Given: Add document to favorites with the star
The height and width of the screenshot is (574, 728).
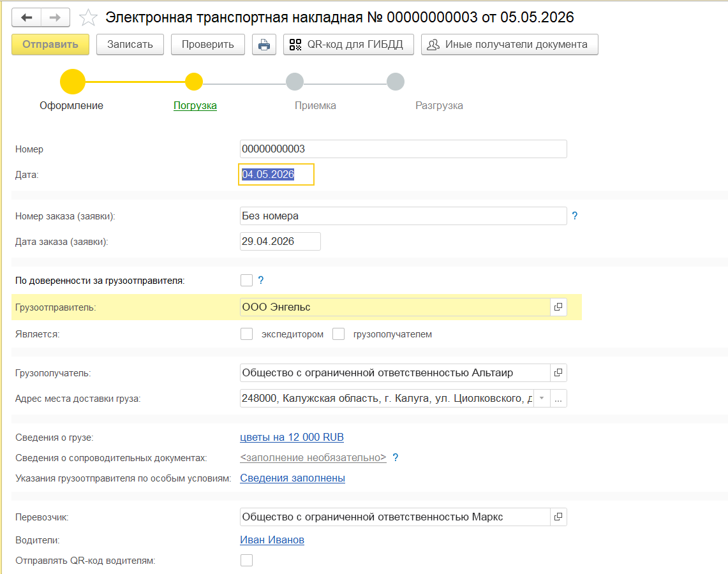Looking at the screenshot, I should [x=88, y=18].
